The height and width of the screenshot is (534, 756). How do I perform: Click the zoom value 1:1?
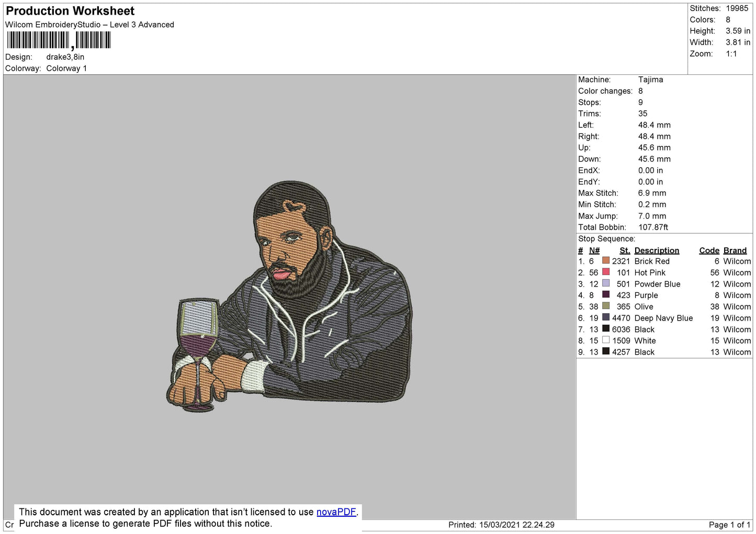[x=731, y=54]
